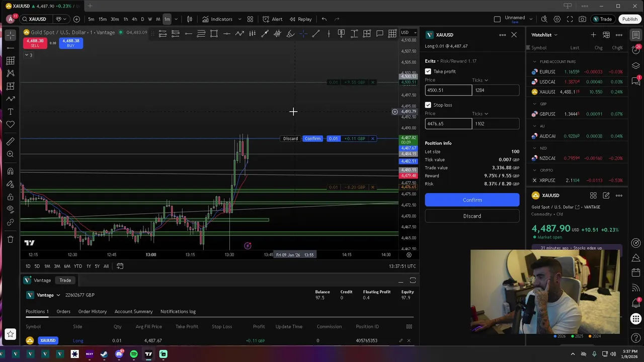This screenshot has width=644, height=362.
Task: Select the crosshair cursor tool in left sidebar
Action: 10,35
